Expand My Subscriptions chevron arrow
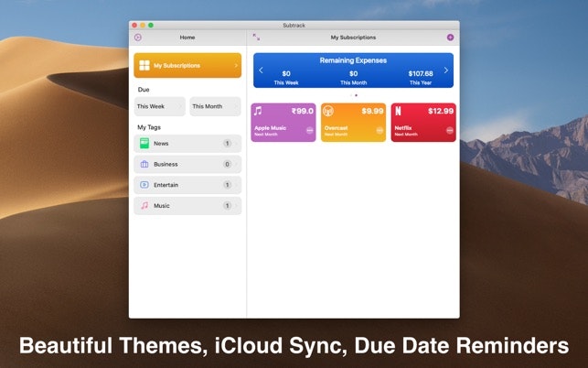Image resolution: width=588 pixels, height=368 pixels. (x=236, y=65)
